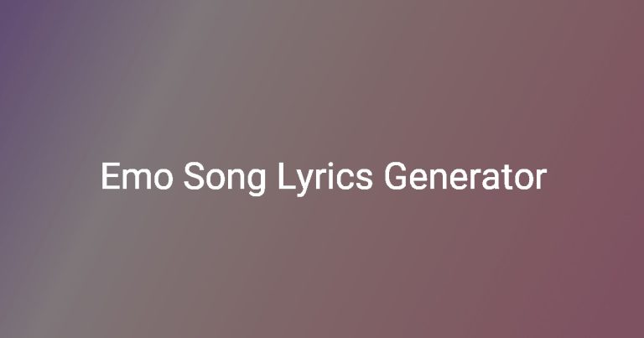Viewport: 644px width, 338px height.
Task: Select the word Emo in the title
Action: click(137, 176)
